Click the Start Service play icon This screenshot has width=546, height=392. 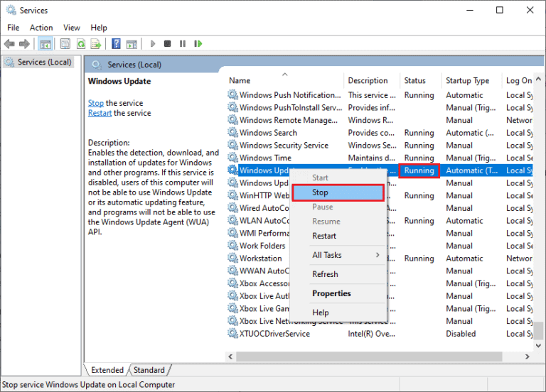point(153,44)
